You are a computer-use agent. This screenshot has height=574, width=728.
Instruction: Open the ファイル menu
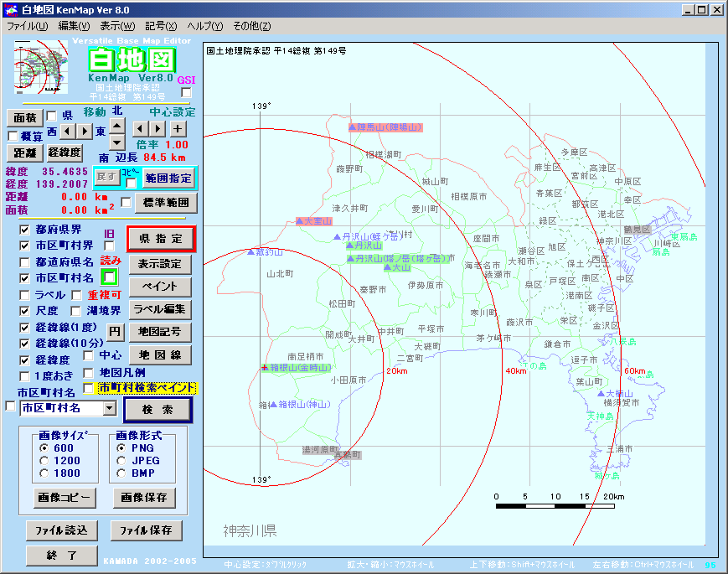pos(28,26)
